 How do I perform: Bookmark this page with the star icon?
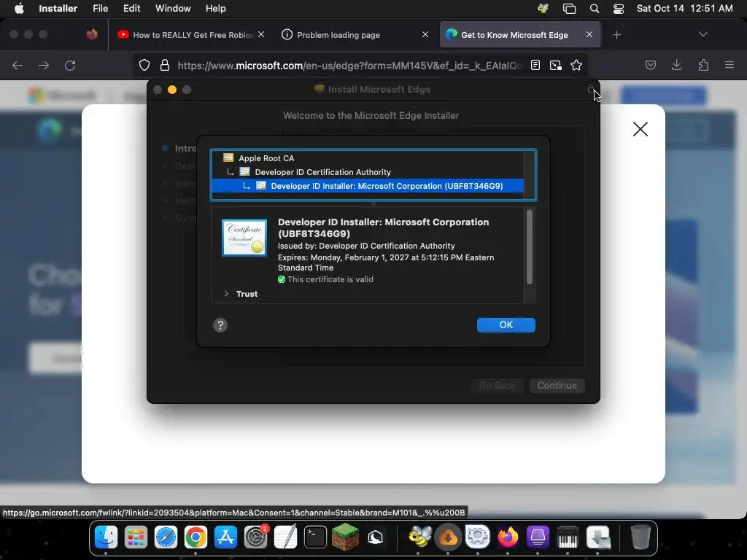tap(576, 65)
